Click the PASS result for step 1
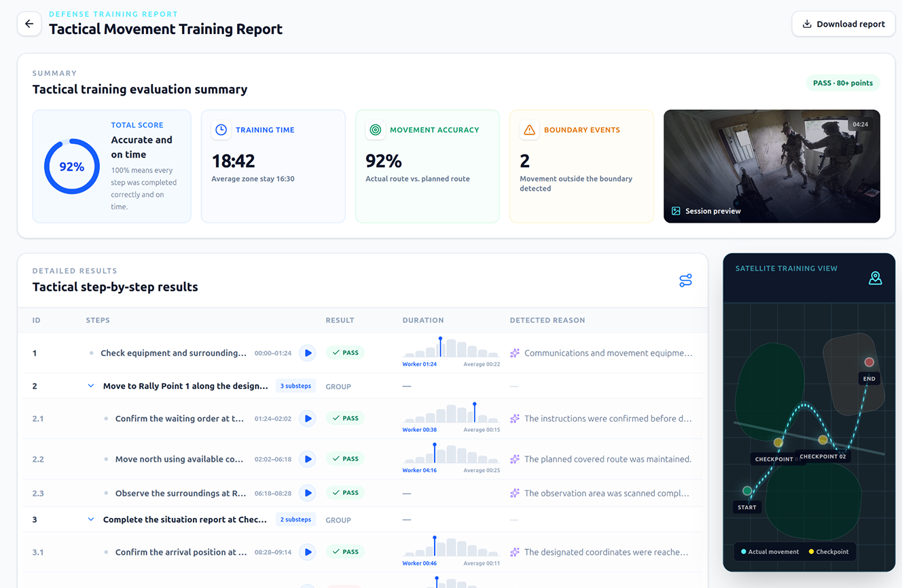The width and height of the screenshot is (902, 588). [x=345, y=353]
